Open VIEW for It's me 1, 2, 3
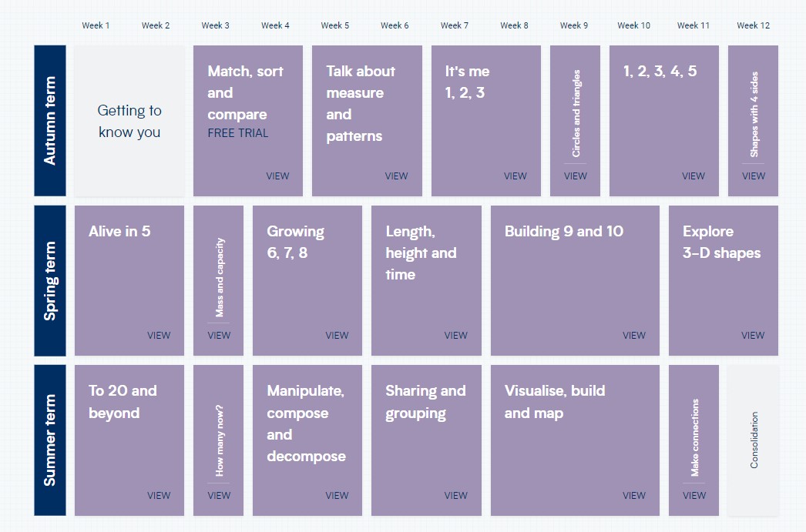Screen dimensions: 806x532 (515, 176)
